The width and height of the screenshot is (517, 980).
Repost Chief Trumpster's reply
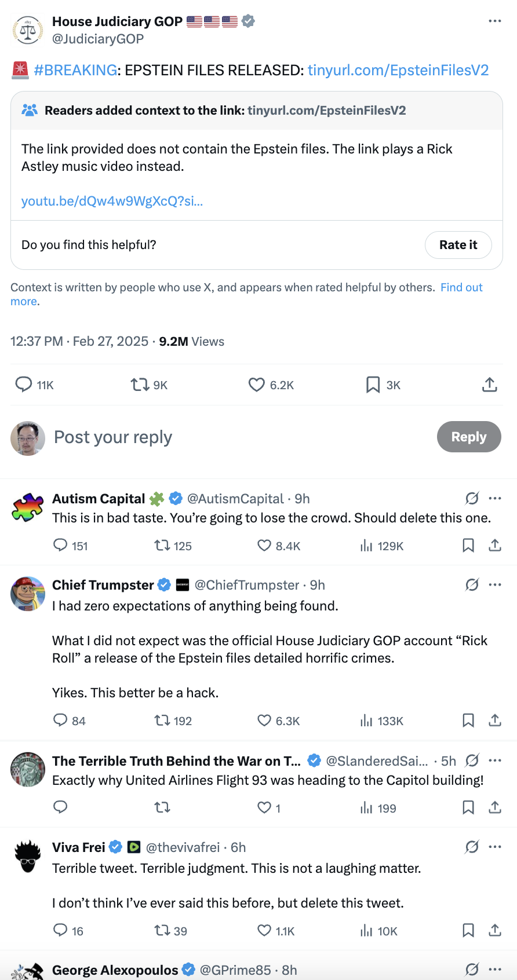pyautogui.click(x=162, y=721)
